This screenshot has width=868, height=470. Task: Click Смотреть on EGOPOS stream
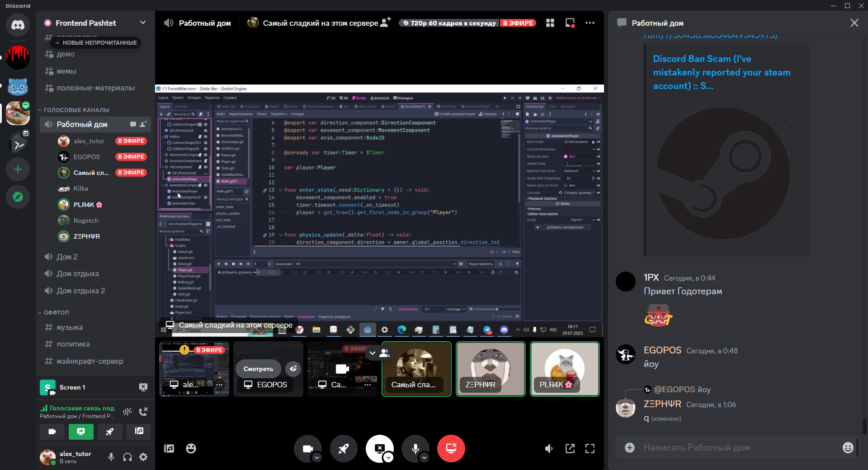click(x=258, y=369)
